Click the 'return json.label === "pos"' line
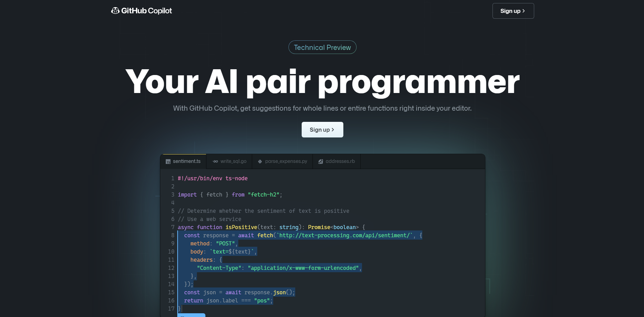Screen dimensions: 644x317 [228, 301]
